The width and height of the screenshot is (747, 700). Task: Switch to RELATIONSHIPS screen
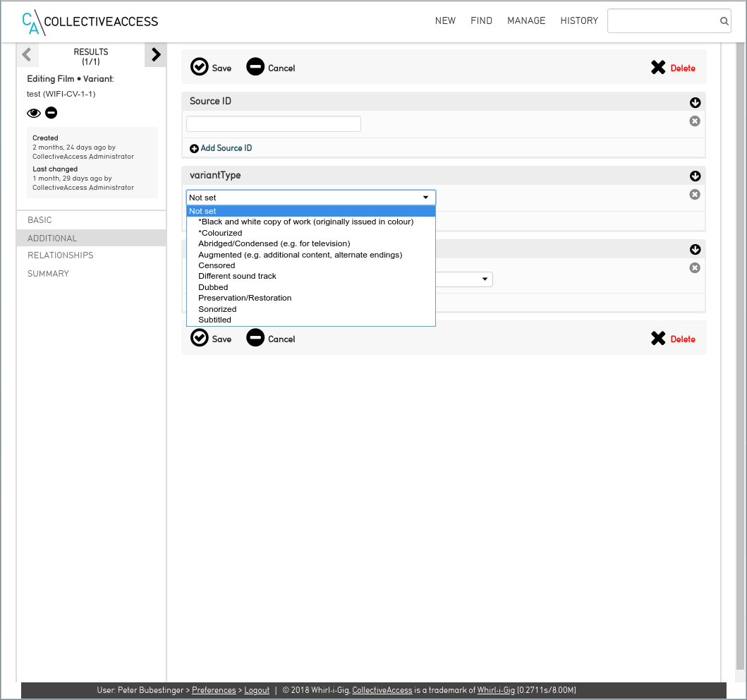(x=61, y=255)
